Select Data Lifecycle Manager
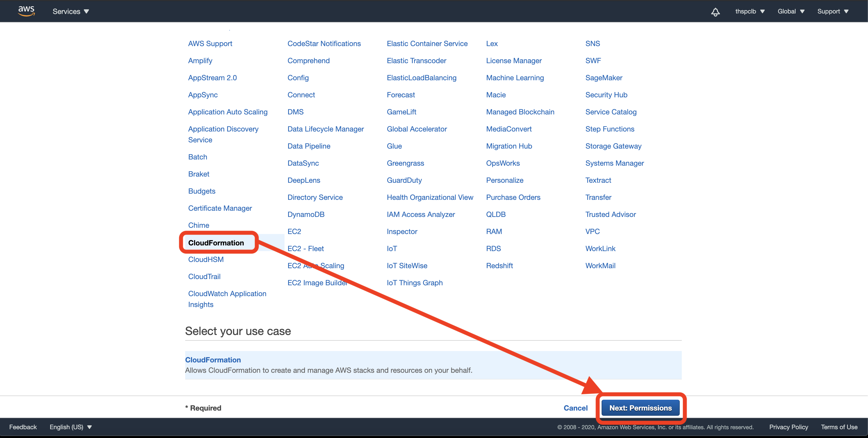Viewport: 868px width, 438px height. [325, 129]
